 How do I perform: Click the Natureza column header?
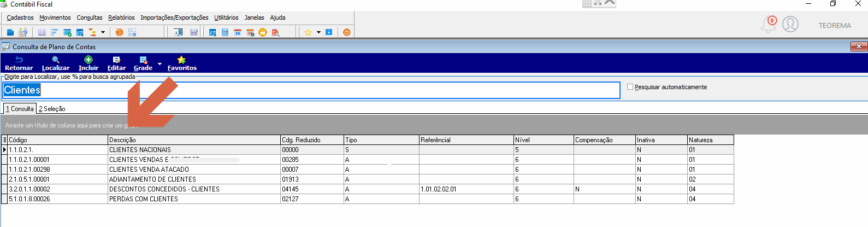(710, 140)
